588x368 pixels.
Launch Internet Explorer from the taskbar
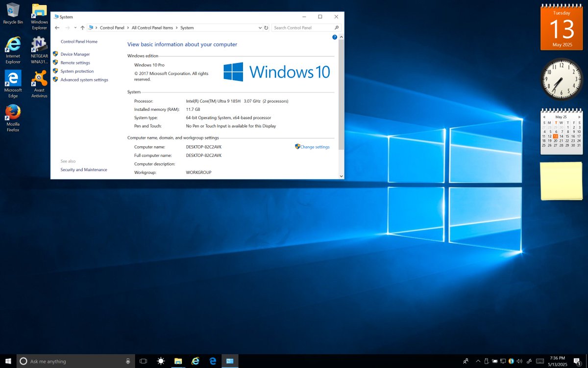tap(196, 361)
